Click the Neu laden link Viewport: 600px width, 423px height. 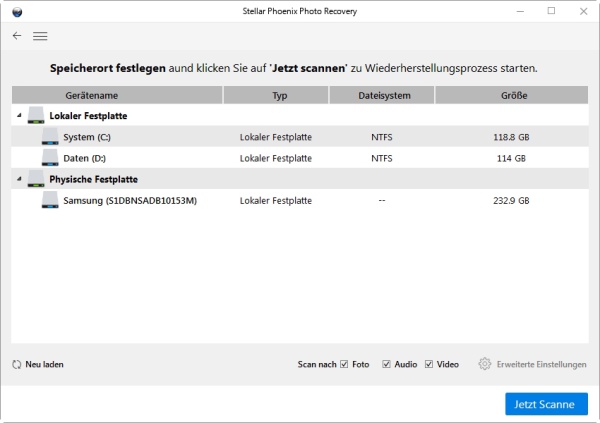[x=44, y=364]
